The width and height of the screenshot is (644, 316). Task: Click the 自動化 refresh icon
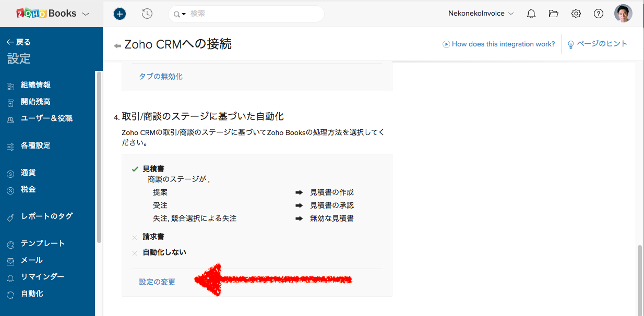[x=10, y=295]
